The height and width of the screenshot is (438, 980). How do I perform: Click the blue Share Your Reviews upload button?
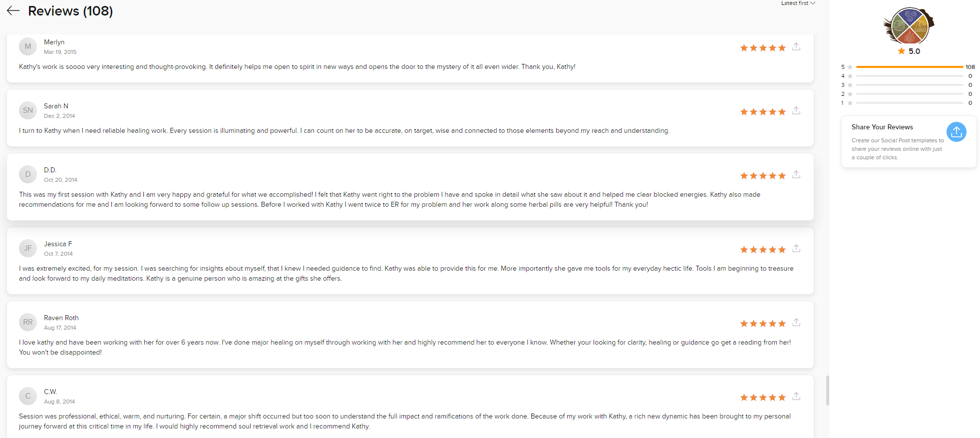point(956,132)
